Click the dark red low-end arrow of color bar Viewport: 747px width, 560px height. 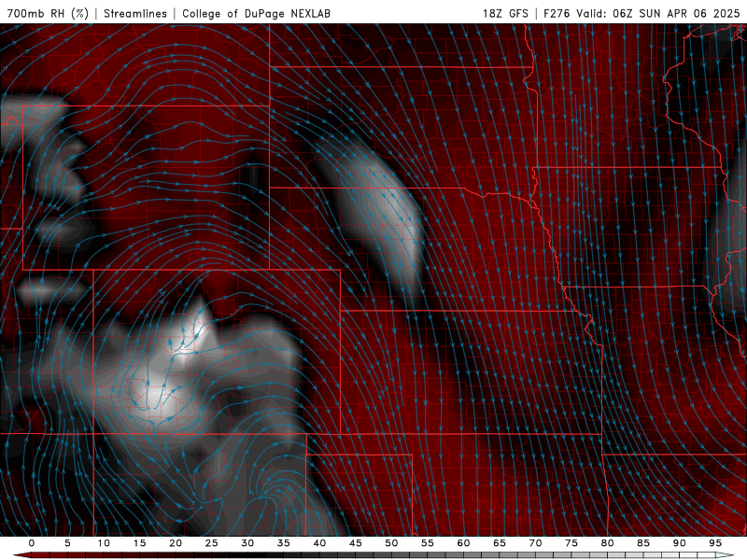21,555
